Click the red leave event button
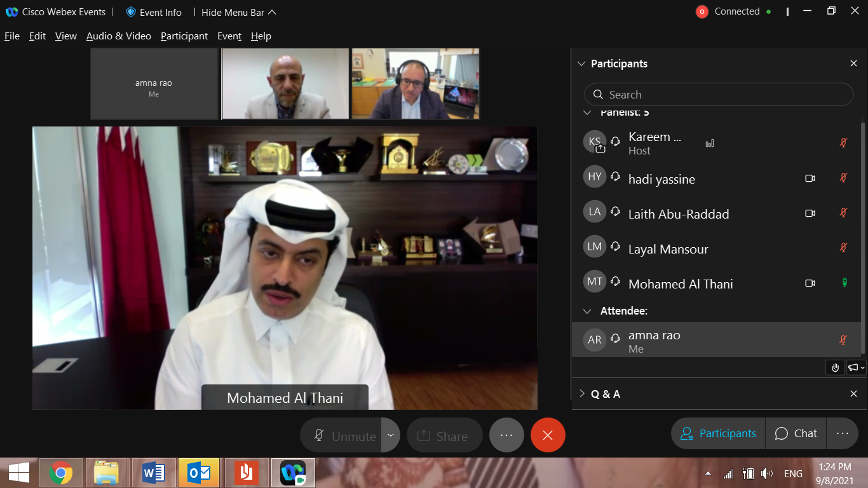868x488 pixels. coord(548,436)
